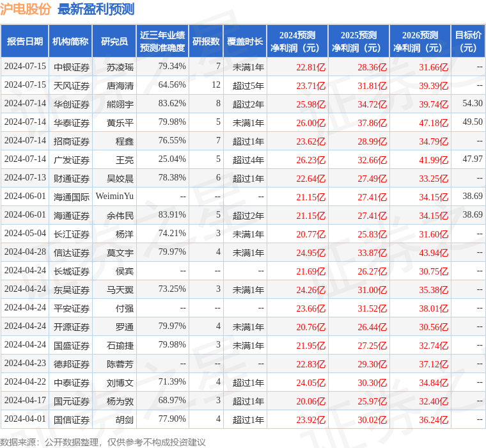Click accuracy value 83.91%
Viewport: 486px width, 448px height.
(172, 214)
